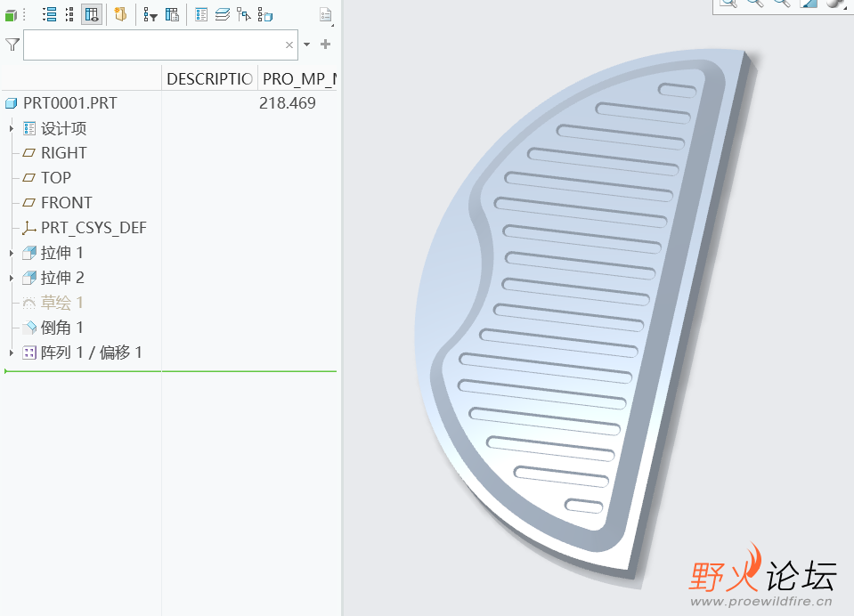The image size is (854, 616).
Task: Select the FRONT datum plane
Action: [x=66, y=203]
